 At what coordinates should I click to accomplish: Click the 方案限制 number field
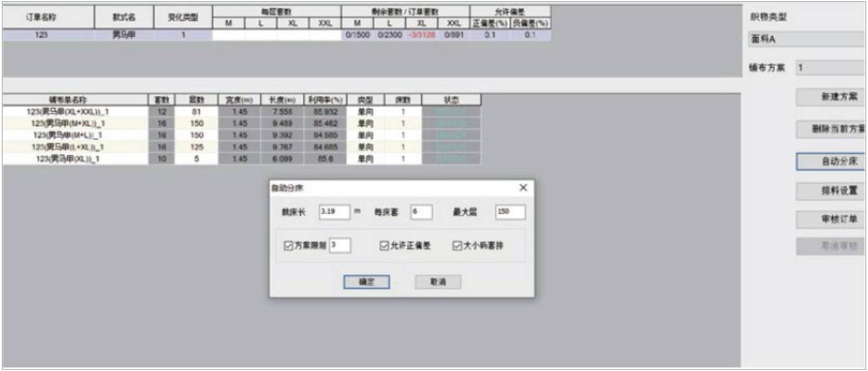[340, 245]
